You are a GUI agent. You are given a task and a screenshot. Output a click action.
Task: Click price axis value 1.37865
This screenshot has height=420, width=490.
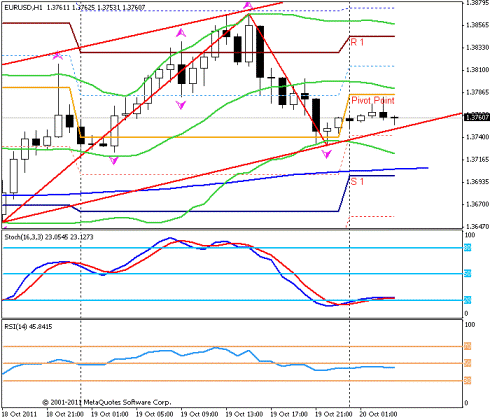pyautogui.click(x=477, y=92)
